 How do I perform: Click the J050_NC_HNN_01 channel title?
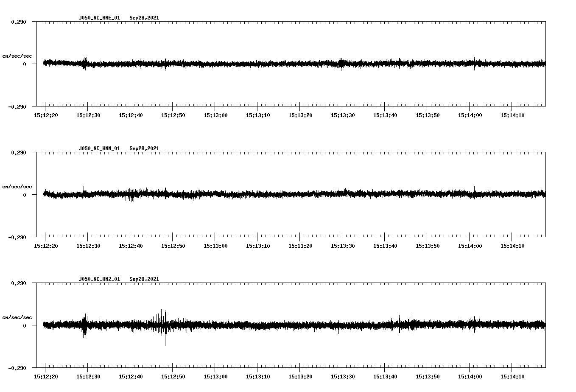[99, 148]
